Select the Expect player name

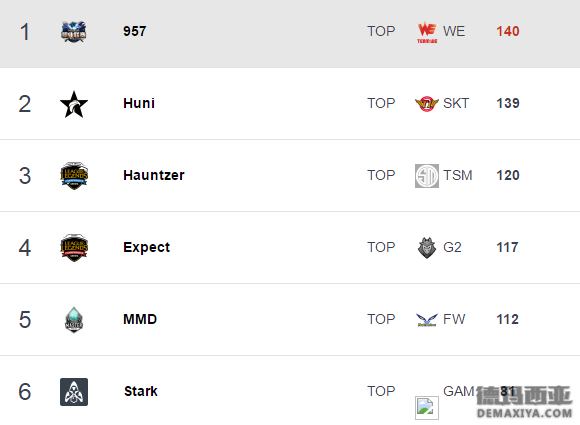pos(146,247)
